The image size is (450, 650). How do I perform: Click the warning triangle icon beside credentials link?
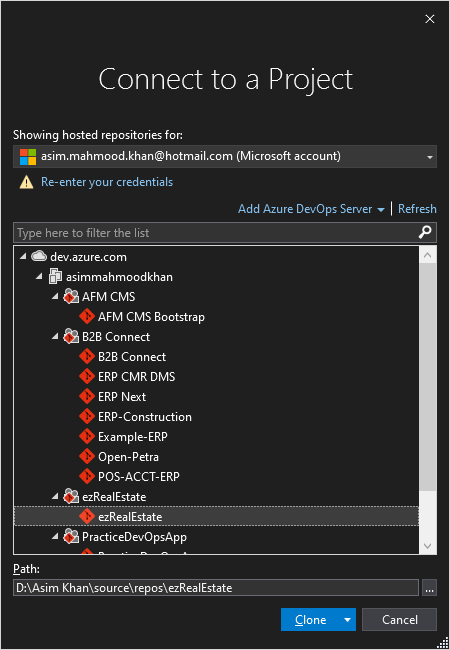click(27, 182)
